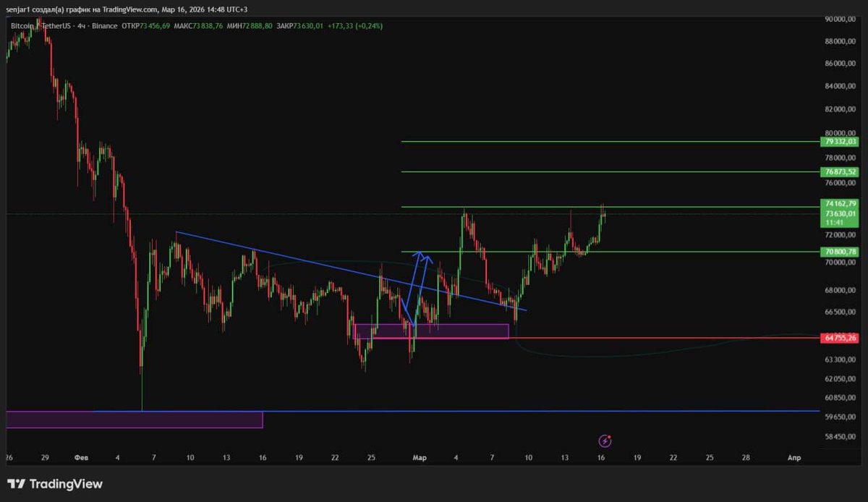
Task: Click the Фев month label on time axis
Action: [81, 458]
